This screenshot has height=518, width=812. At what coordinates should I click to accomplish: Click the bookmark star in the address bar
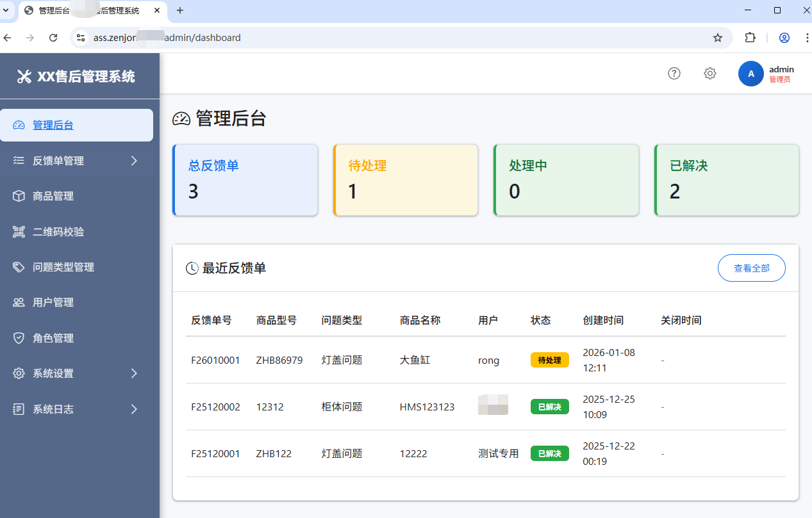point(717,38)
